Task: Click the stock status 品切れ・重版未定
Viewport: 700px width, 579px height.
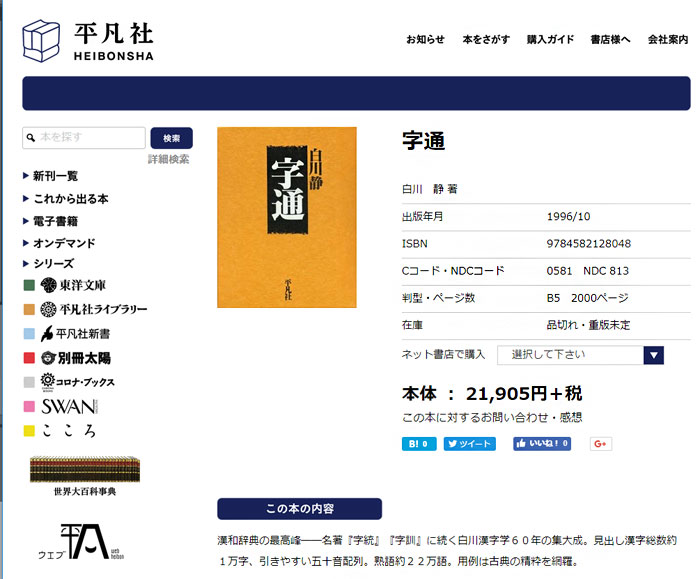Action: click(x=588, y=325)
